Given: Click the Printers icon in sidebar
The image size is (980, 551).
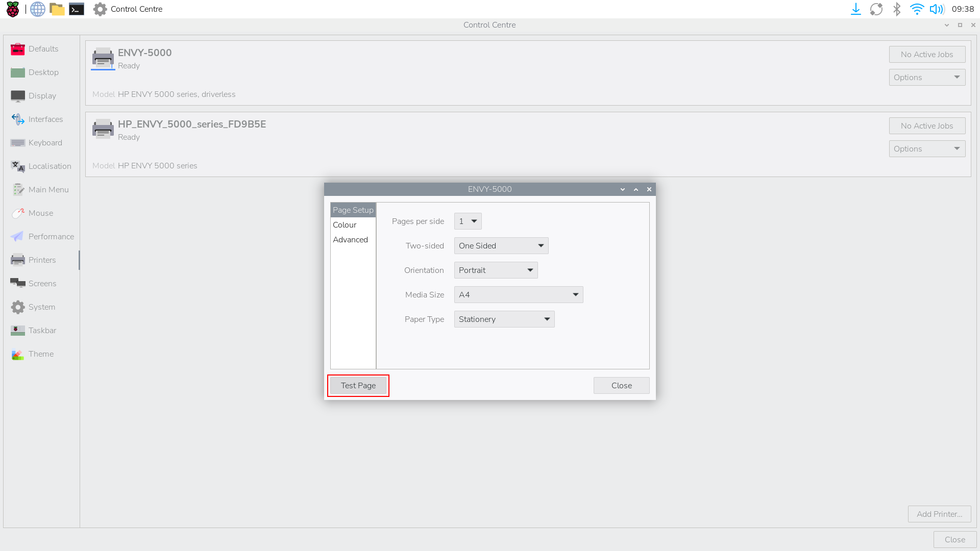Looking at the screenshot, I should (x=18, y=260).
